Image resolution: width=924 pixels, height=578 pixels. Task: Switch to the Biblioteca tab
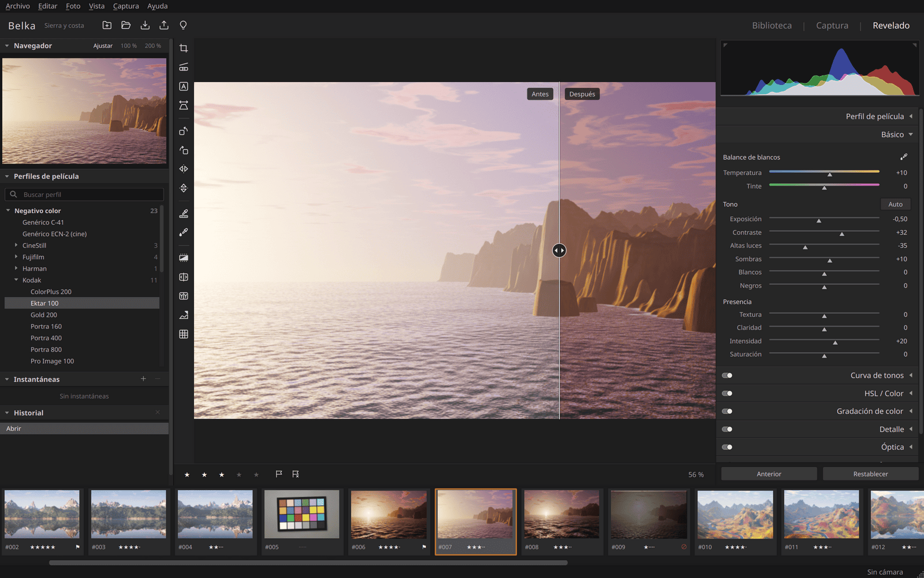pos(772,25)
